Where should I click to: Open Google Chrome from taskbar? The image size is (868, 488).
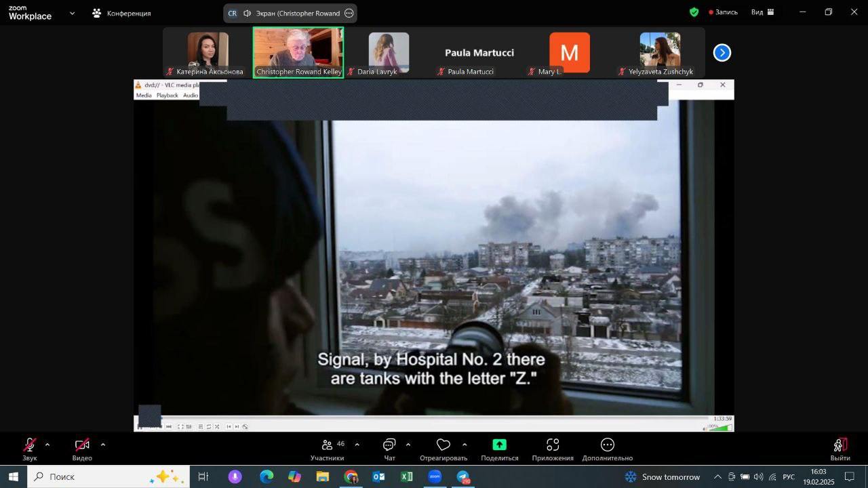coord(351,476)
